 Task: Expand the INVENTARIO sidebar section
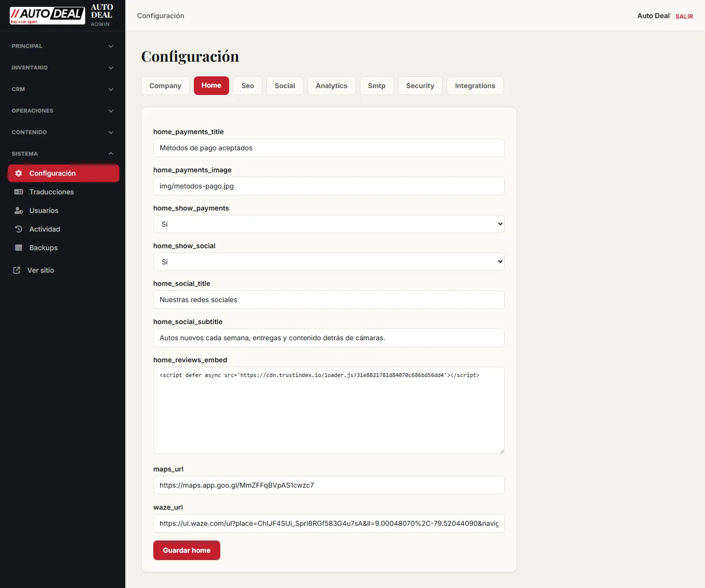point(63,68)
